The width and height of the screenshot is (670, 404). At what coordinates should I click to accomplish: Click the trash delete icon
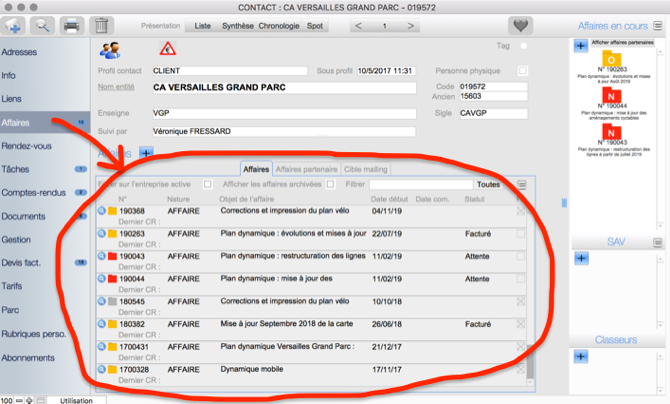(101, 25)
